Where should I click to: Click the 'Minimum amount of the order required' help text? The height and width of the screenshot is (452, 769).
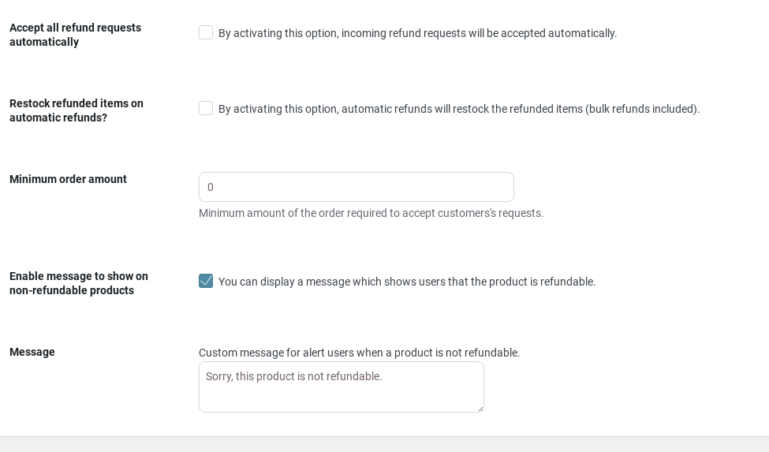tap(371, 213)
